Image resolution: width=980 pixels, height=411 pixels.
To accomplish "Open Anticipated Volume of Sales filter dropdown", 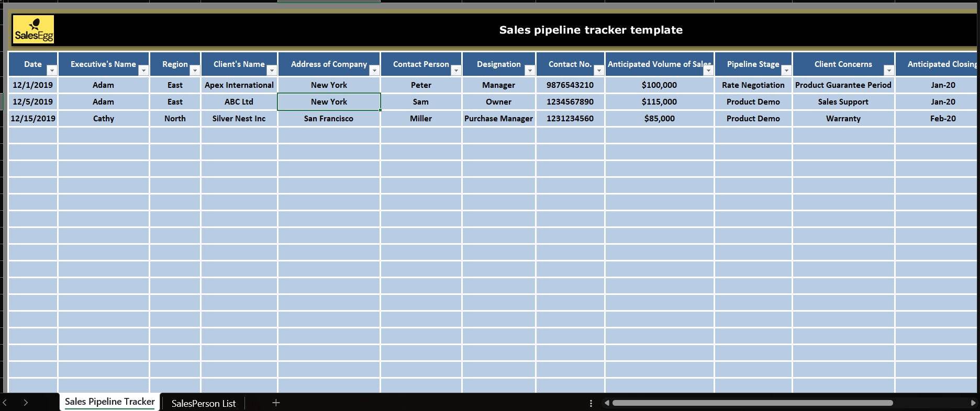I will coord(708,71).
